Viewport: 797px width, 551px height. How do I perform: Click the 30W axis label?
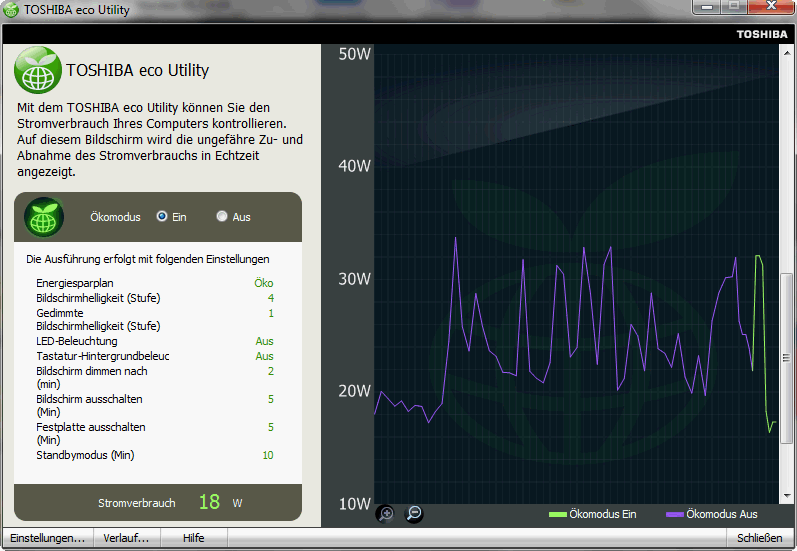[355, 279]
